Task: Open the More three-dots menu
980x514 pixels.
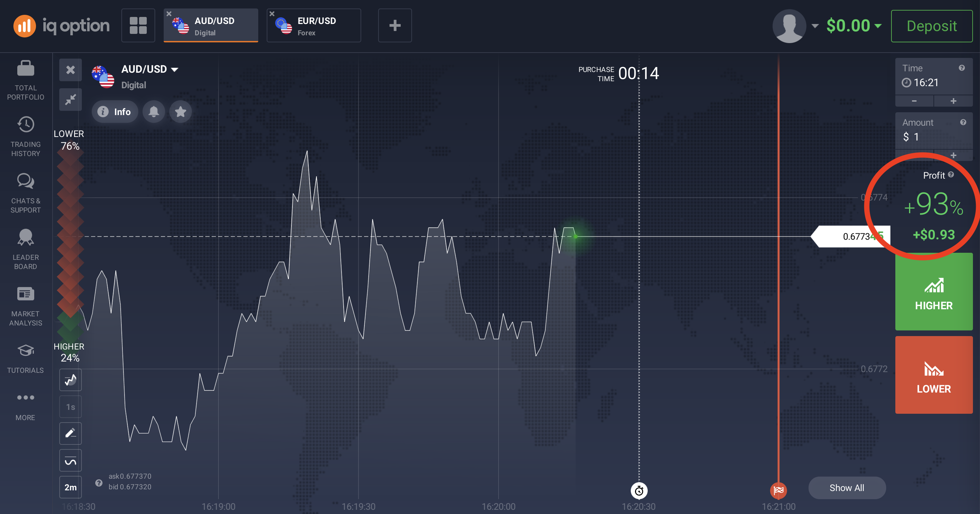Action: point(25,398)
